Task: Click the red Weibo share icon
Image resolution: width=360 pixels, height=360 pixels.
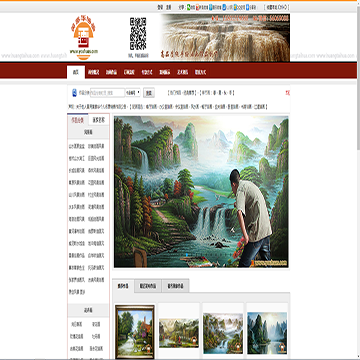Action: [x=198, y=7]
